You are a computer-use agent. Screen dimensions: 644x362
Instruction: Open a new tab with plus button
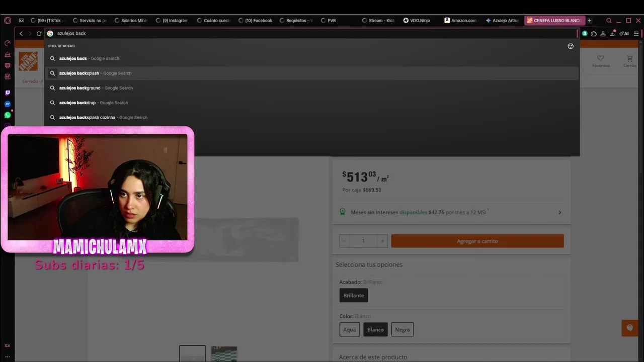click(590, 21)
